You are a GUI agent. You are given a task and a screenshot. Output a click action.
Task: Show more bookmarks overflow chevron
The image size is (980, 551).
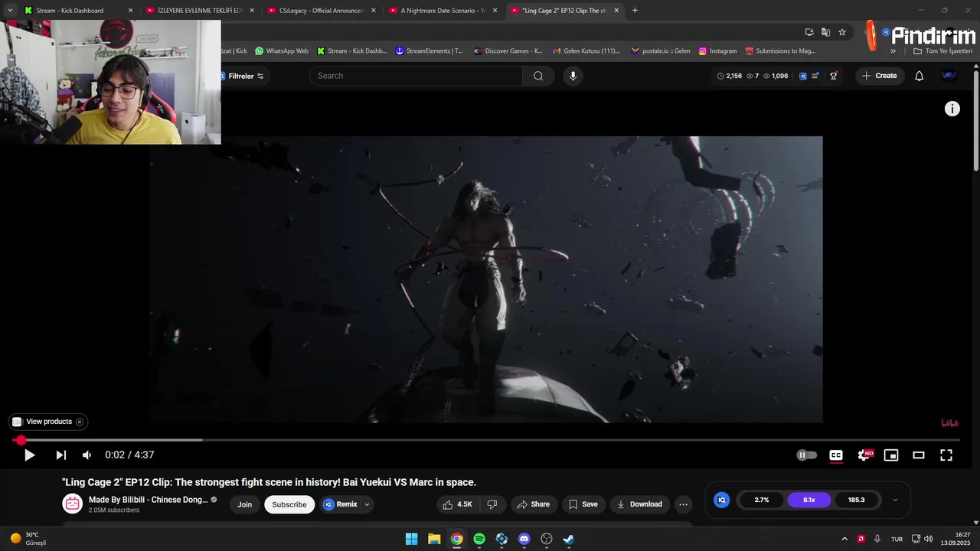click(x=893, y=51)
